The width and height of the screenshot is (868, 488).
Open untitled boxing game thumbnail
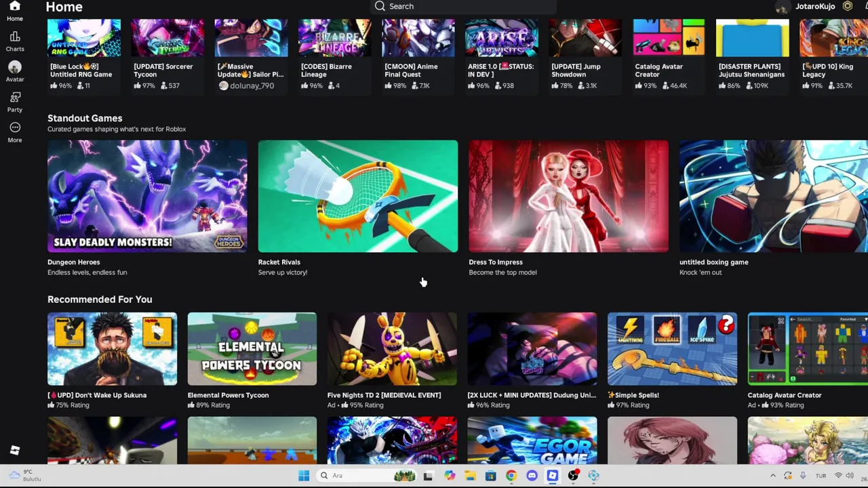(x=774, y=196)
